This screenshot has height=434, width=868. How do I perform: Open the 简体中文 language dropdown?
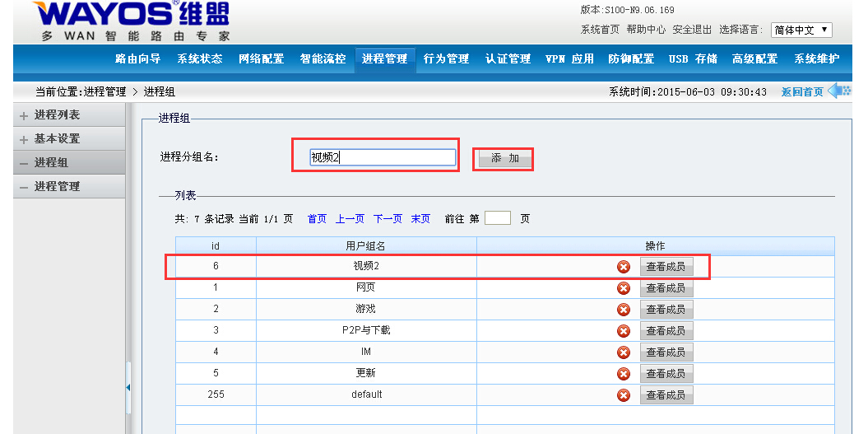tap(801, 30)
